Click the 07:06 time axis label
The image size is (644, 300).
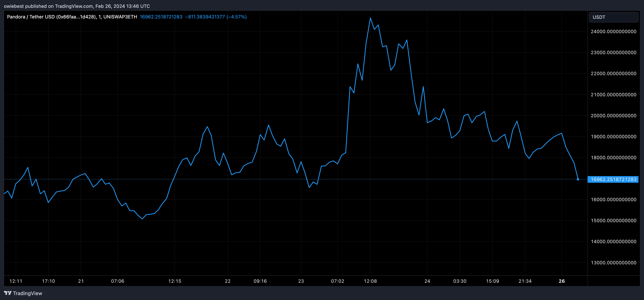coord(118,281)
